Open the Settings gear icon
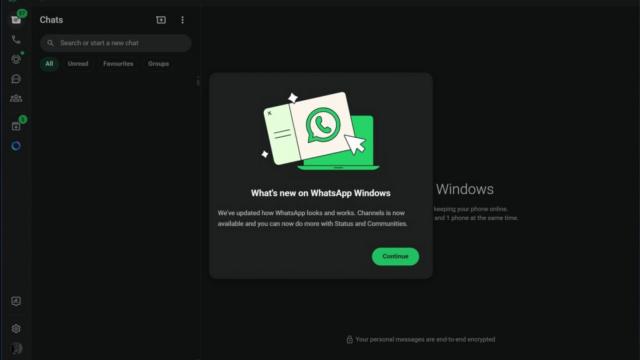The image size is (640, 360). pos(16,329)
